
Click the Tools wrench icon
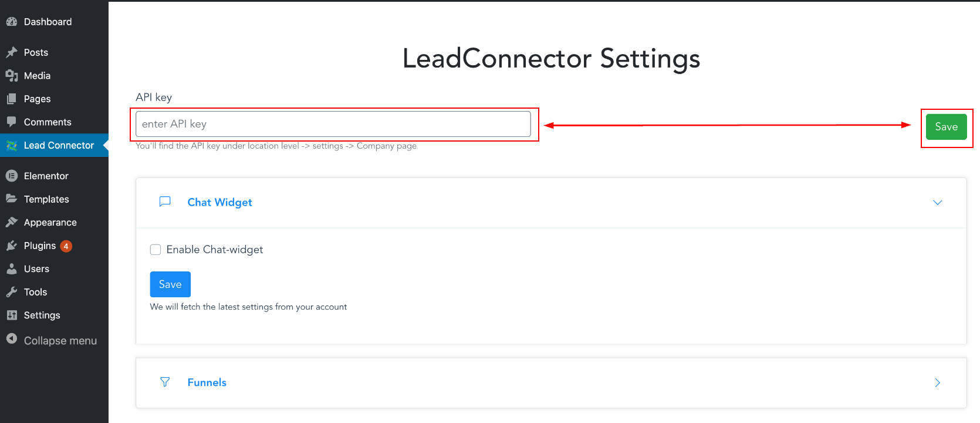click(12, 292)
